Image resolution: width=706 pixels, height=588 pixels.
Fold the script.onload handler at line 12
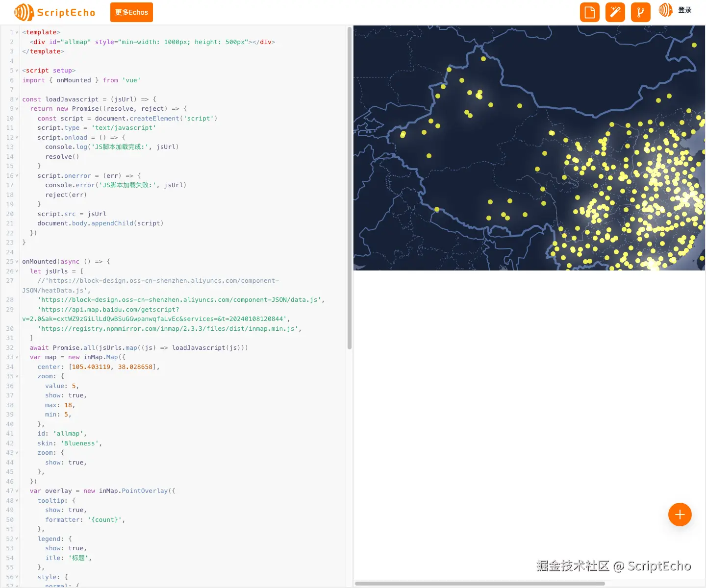tap(17, 137)
